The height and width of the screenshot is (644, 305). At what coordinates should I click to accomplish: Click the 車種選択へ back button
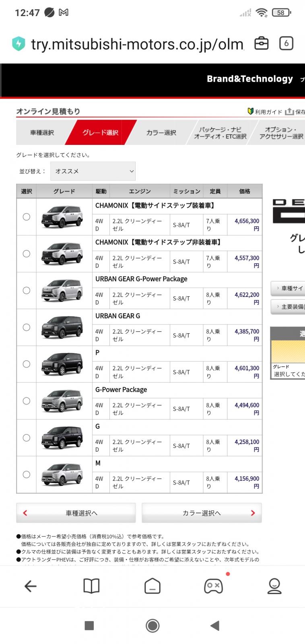(76, 513)
